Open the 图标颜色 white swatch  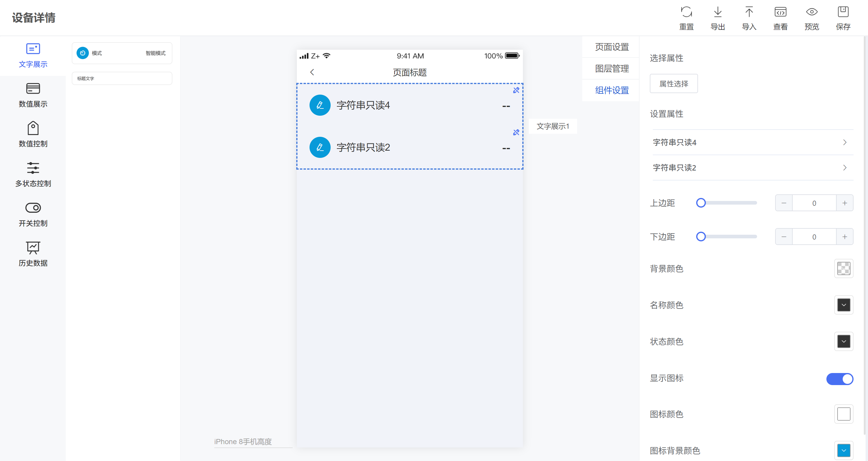pyautogui.click(x=843, y=414)
